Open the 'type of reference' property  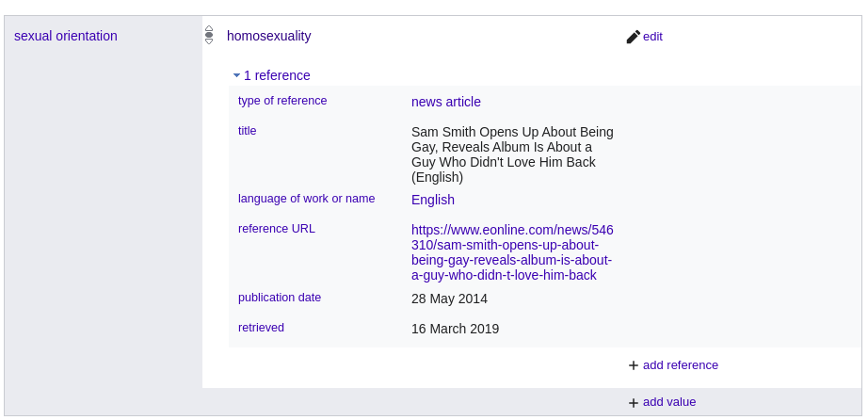pyautogui.click(x=282, y=101)
